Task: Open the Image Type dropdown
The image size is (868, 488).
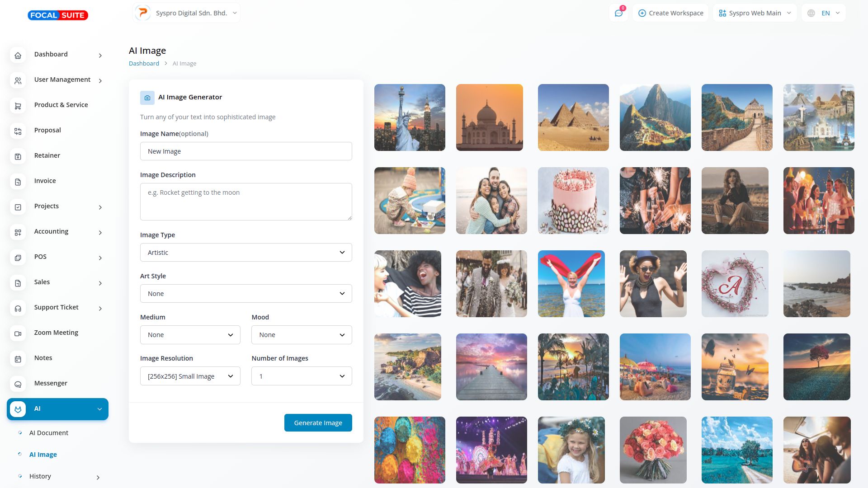Action: 245,253
